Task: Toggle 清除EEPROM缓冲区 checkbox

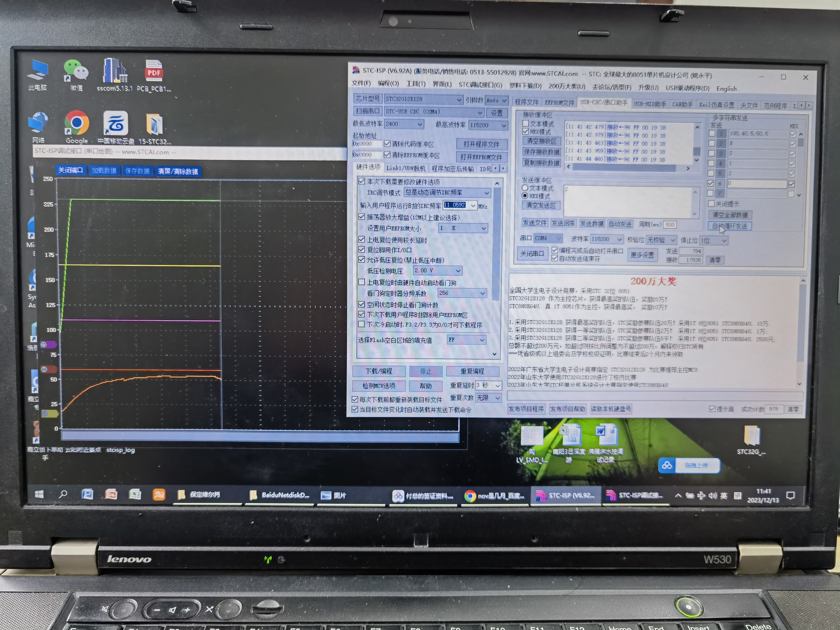Action: pyautogui.click(x=387, y=155)
